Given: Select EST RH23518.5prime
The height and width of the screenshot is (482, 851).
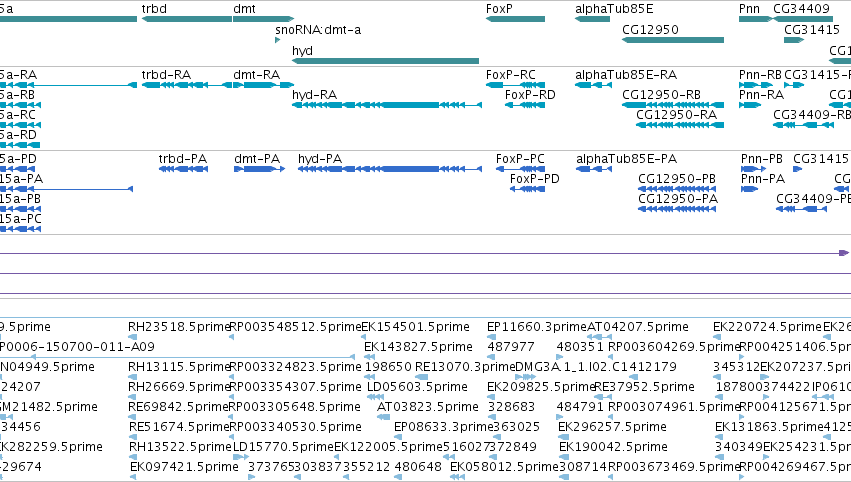Looking at the screenshot, I should [180, 327].
